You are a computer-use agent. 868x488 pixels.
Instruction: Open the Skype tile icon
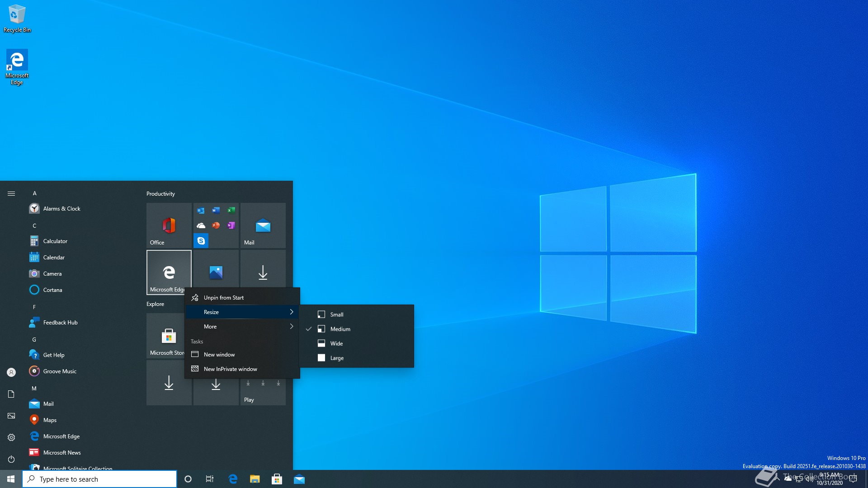[x=201, y=241]
